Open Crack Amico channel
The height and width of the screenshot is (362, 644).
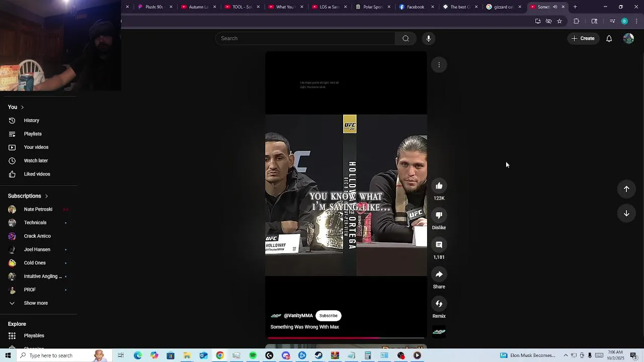[38, 236]
